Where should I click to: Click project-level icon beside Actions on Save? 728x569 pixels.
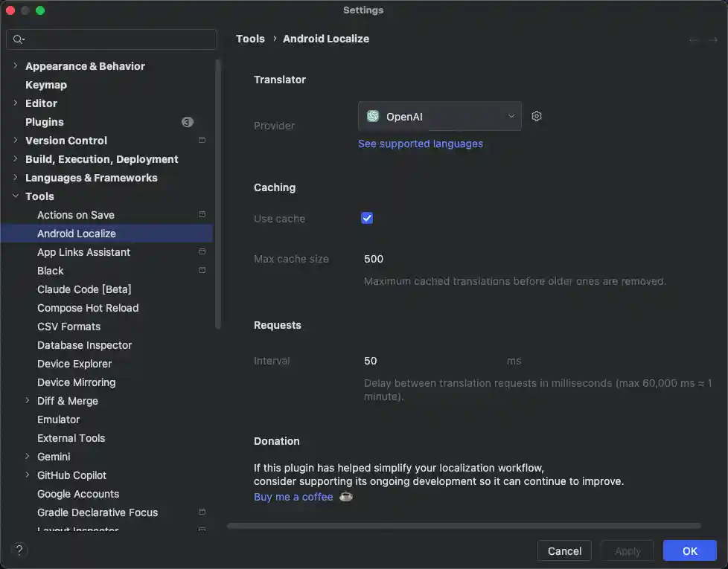click(x=202, y=215)
